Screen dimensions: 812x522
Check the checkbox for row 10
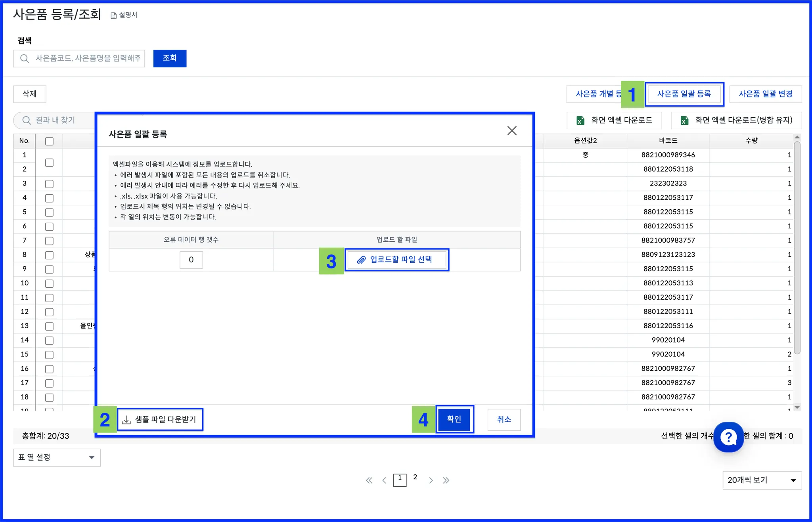(49, 283)
